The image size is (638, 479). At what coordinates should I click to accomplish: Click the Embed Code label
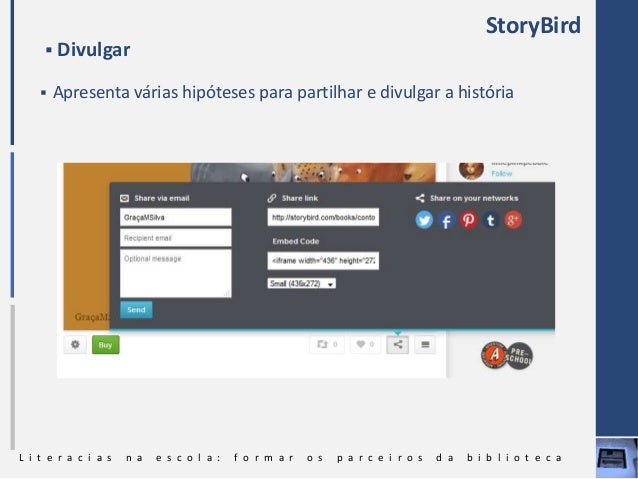[296, 241]
